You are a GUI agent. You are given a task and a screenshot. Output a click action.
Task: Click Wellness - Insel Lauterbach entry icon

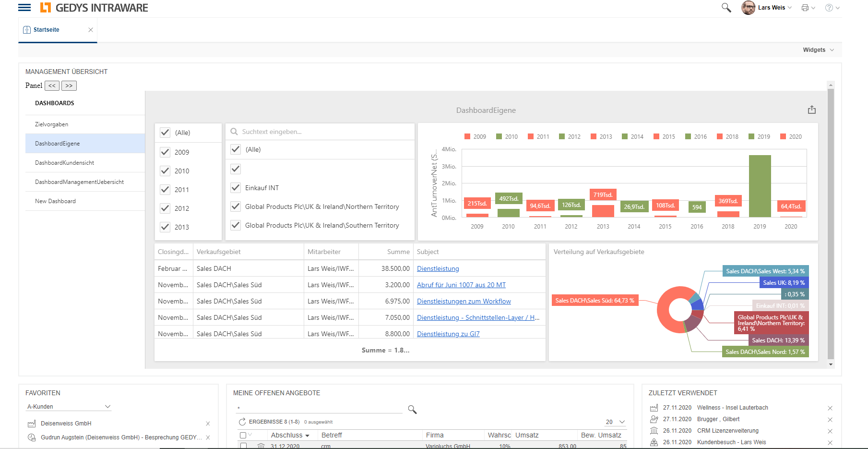tap(654, 408)
